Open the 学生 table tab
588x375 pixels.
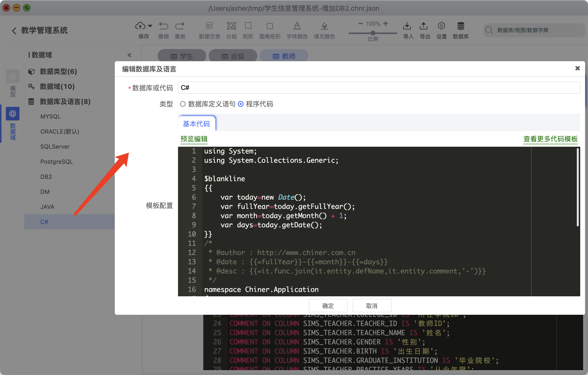(182, 56)
